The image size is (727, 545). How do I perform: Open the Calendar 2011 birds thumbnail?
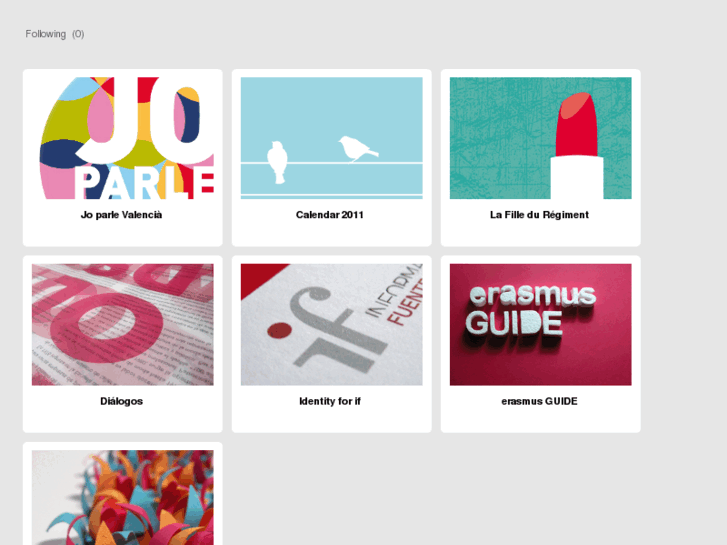point(332,138)
